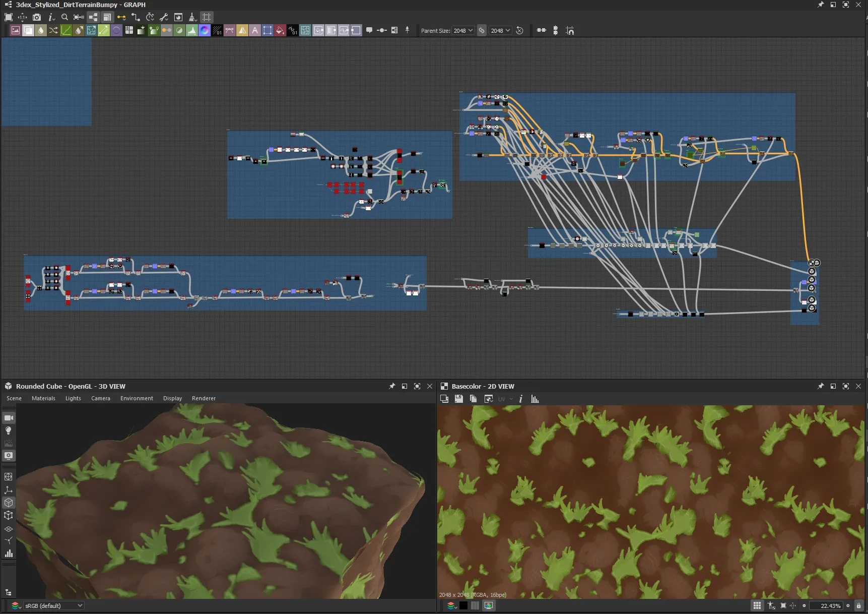Add a Text node from the toolbar
This screenshot has height=614, width=868.
pyautogui.click(x=255, y=31)
